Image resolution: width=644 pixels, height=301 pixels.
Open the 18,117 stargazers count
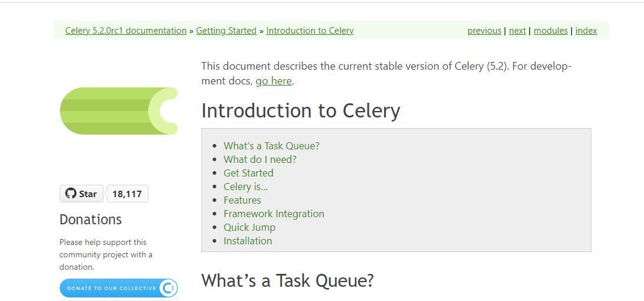point(127,194)
